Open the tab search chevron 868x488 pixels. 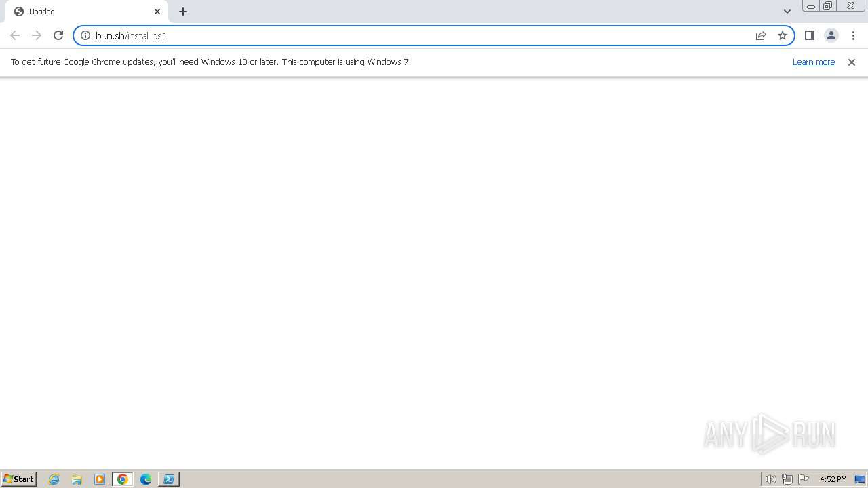click(787, 12)
